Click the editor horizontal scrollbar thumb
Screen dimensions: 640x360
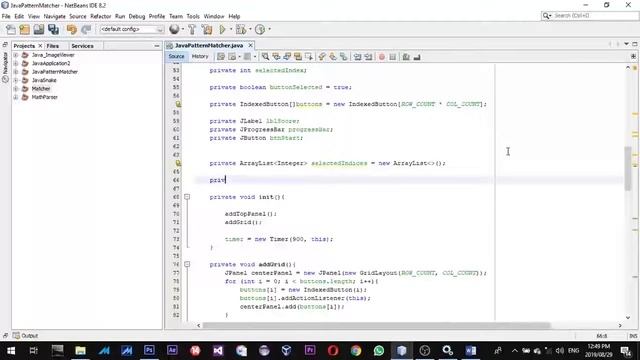[x=376, y=325]
